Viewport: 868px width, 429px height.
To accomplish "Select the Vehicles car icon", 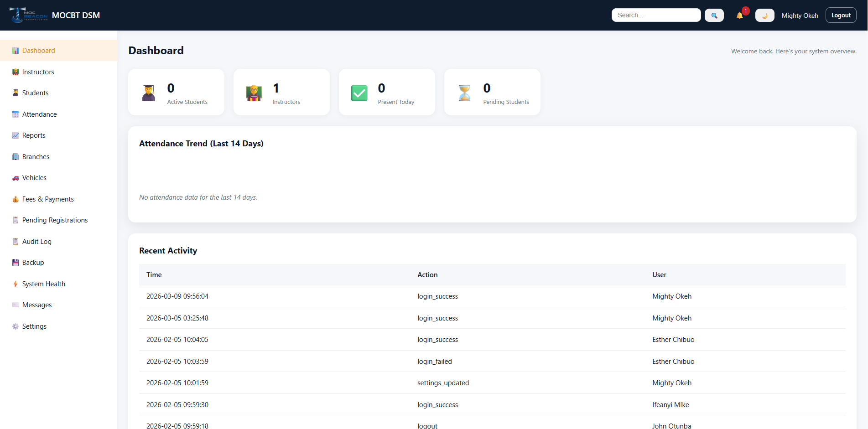I will tap(16, 177).
